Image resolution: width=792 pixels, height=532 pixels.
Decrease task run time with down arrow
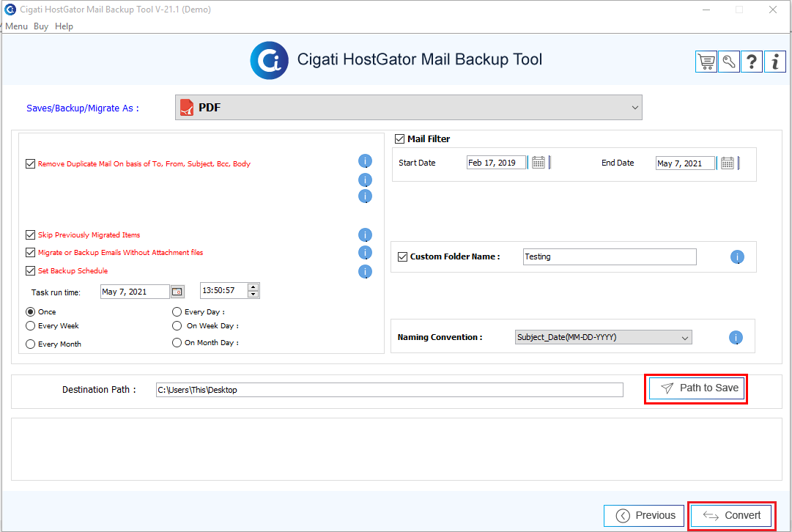pos(253,294)
